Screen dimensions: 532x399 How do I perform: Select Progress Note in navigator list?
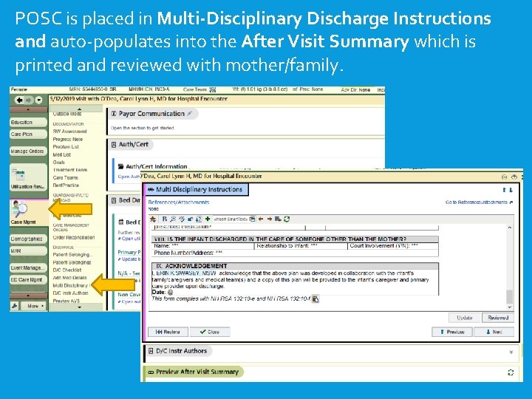click(68, 139)
